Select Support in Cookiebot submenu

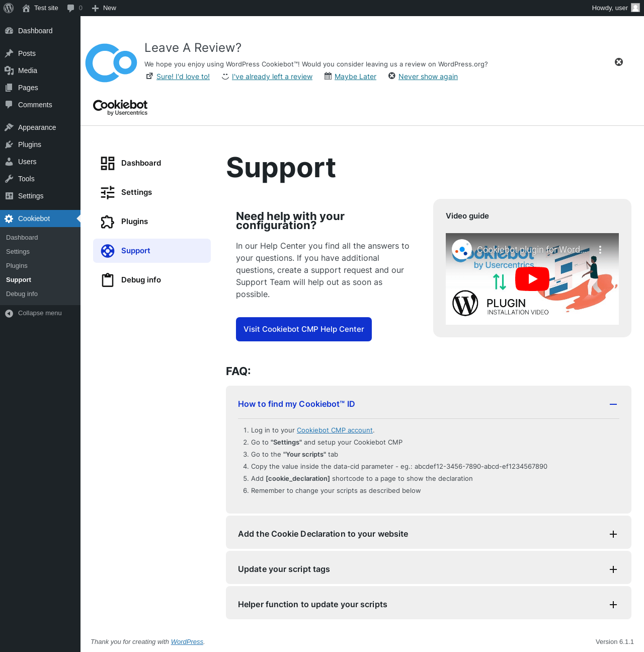click(x=19, y=280)
